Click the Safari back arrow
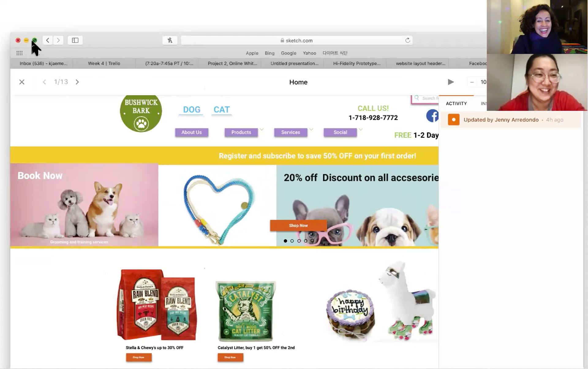Image resolution: width=588 pixels, height=369 pixels. (47, 40)
